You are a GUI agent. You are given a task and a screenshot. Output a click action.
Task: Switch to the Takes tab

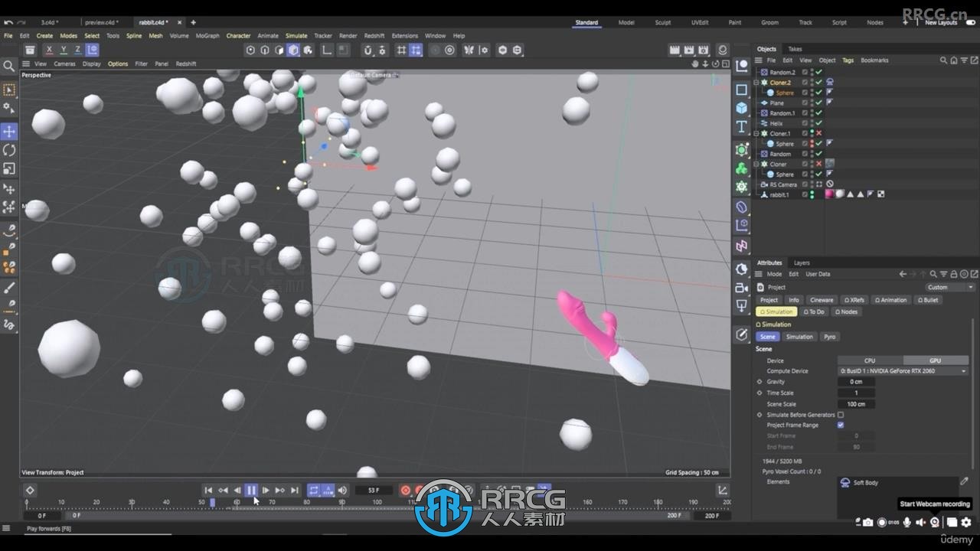click(x=795, y=49)
